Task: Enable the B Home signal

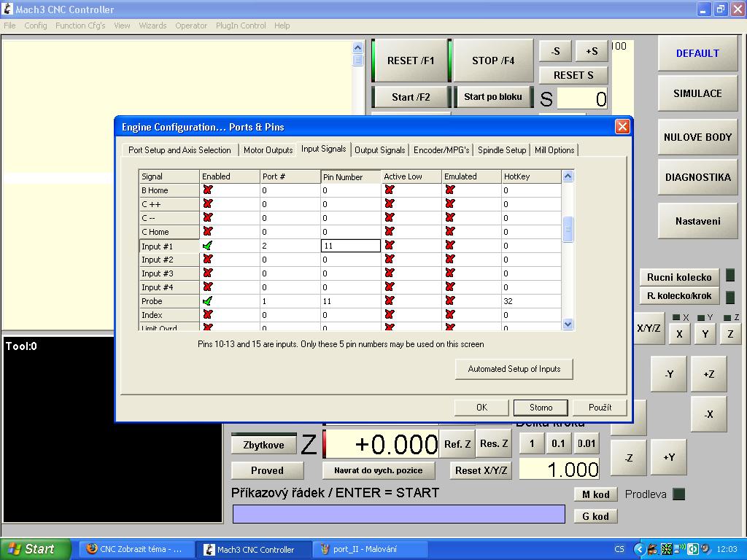Action: point(208,190)
